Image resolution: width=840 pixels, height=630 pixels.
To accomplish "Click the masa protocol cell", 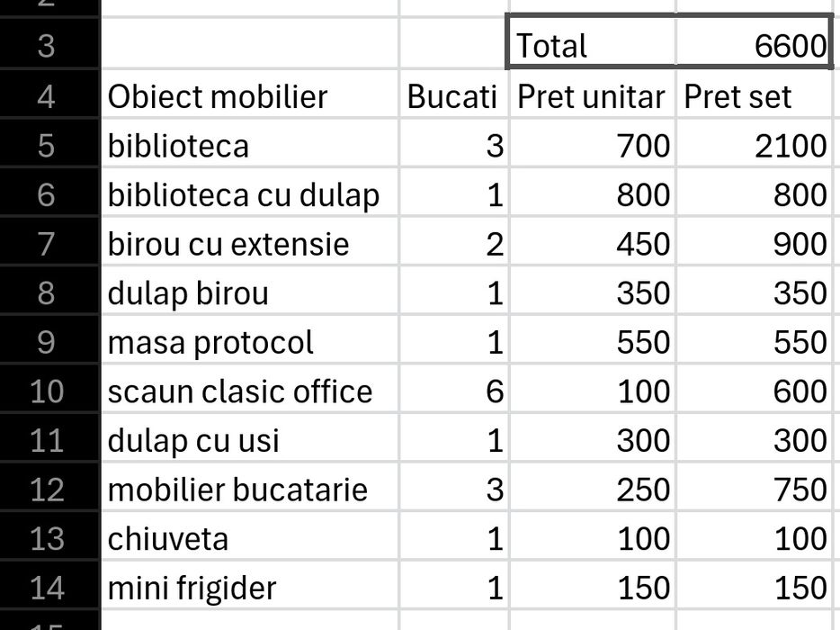I will 249,342.
